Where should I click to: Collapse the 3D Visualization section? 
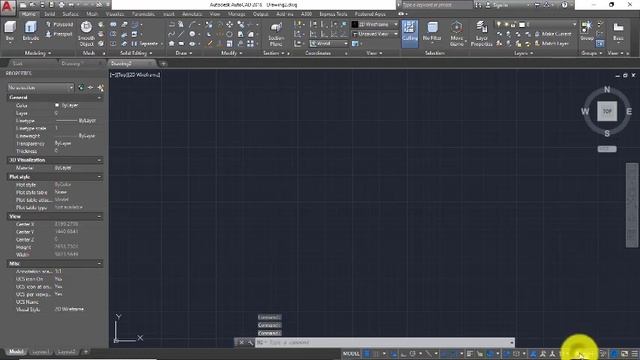pos(99,160)
